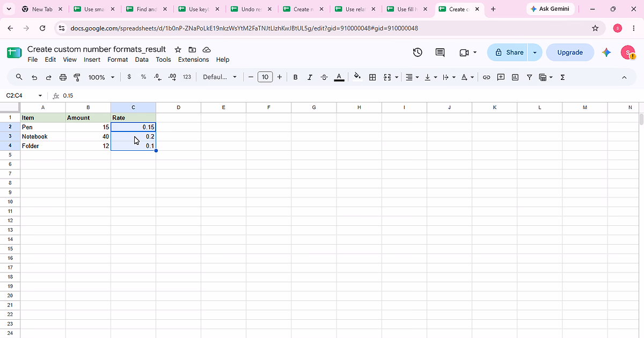644x338 pixels.
Task: Check cloud document status icon
Action: (x=206, y=49)
